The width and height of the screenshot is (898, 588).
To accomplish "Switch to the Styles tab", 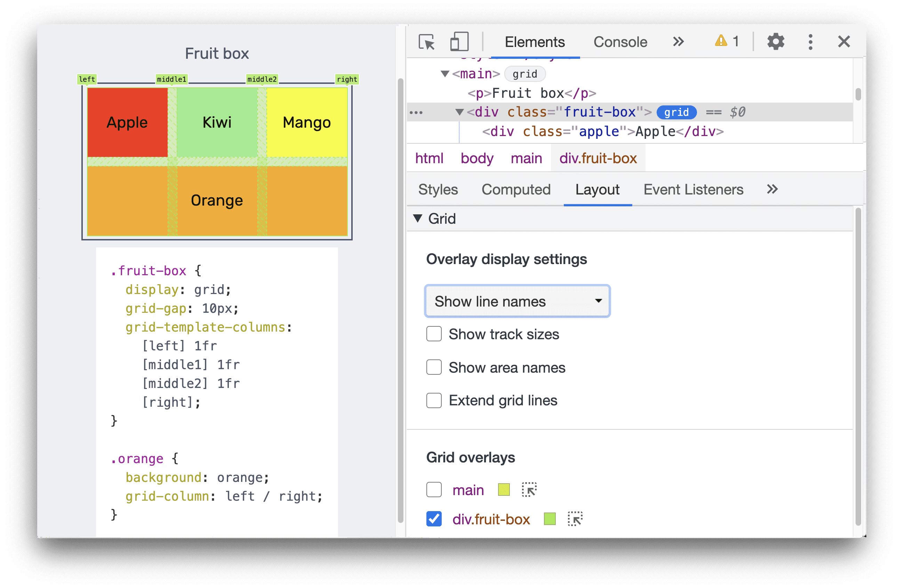I will 438,189.
